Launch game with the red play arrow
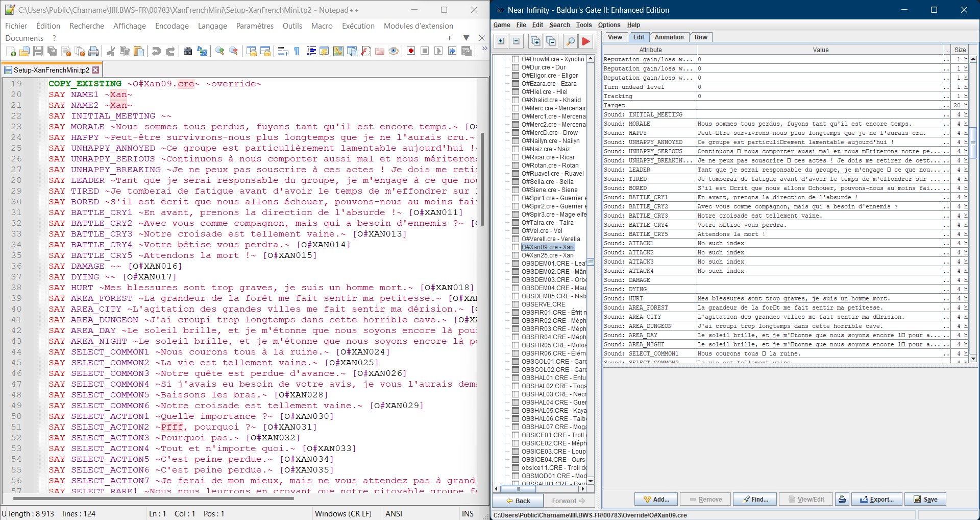 (586, 41)
